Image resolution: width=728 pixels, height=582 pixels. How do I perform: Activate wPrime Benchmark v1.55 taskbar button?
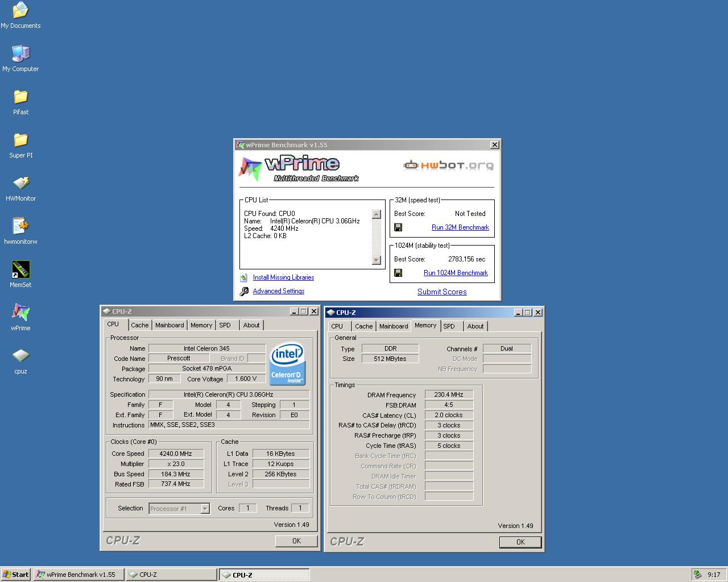coord(78,575)
